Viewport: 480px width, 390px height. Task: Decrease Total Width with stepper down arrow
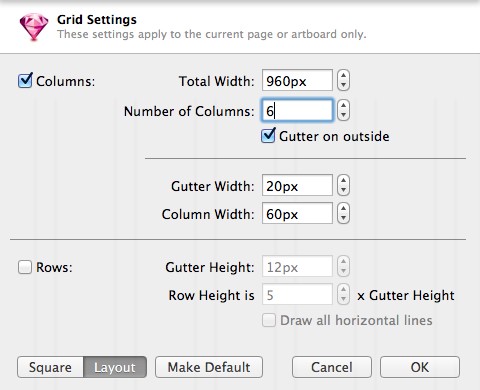343,85
